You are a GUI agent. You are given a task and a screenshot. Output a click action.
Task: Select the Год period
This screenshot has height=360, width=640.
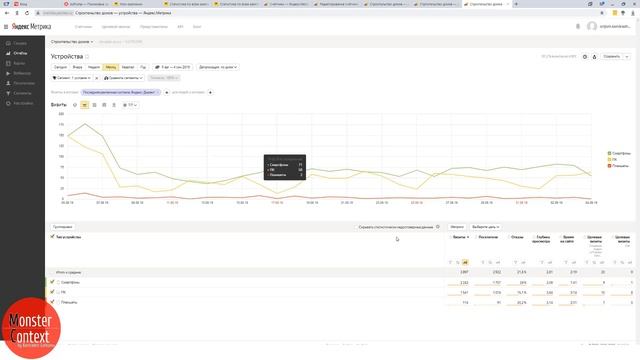click(x=143, y=67)
